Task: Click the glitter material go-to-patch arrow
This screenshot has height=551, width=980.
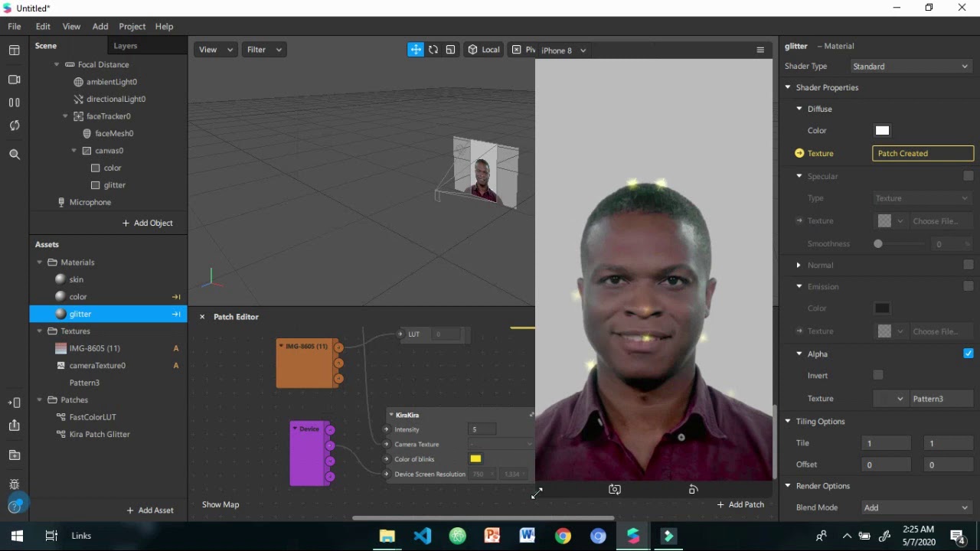Action: click(x=176, y=314)
